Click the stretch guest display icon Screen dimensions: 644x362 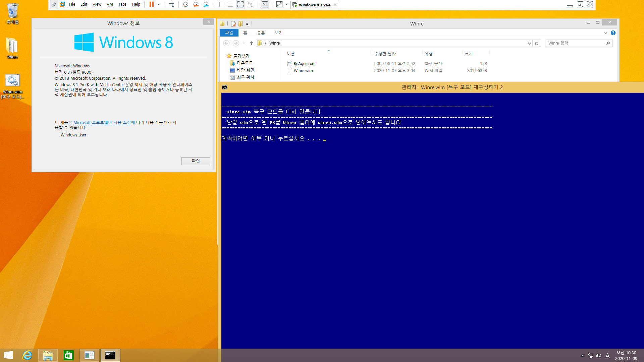click(279, 4)
